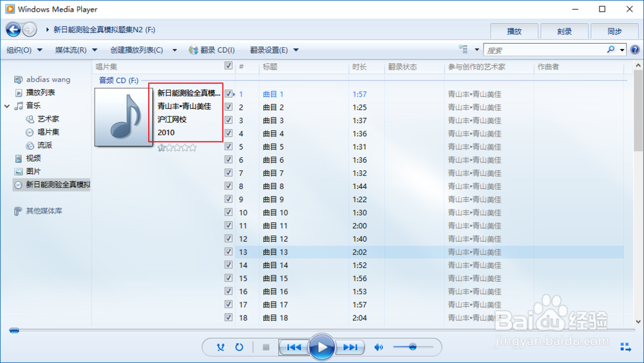Uncheck the checkbox for 曲目 11
This screenshot has width=644, height=363.
[229, 225]
